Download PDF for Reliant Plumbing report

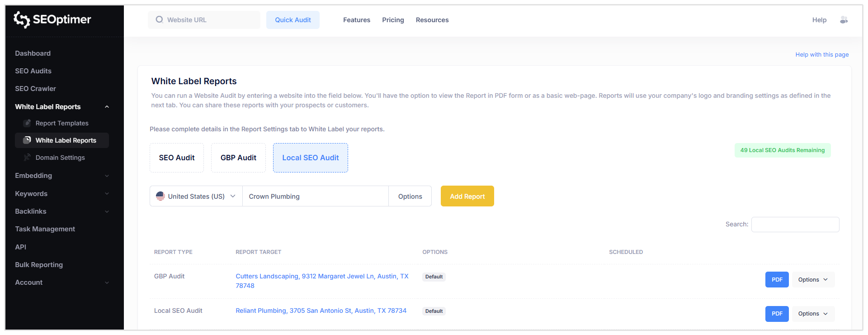(777, 314)
